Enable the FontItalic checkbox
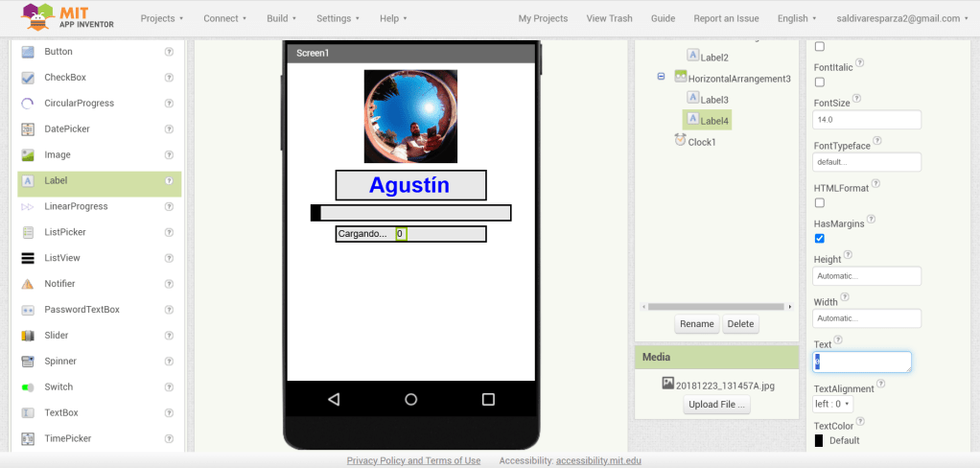The height and width of the screenshot is (468, 980). [x=819, y=82]
